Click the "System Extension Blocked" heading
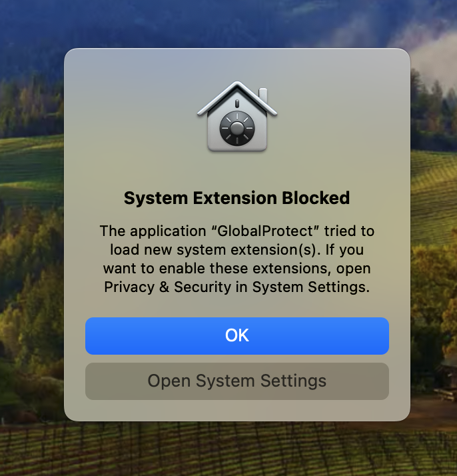457x476 pixels. point(236,198)
